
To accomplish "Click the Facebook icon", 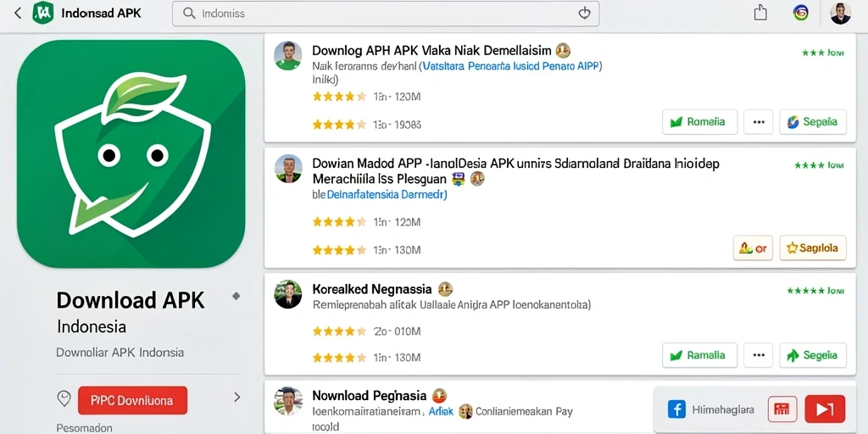I will [x=677, y=409].
